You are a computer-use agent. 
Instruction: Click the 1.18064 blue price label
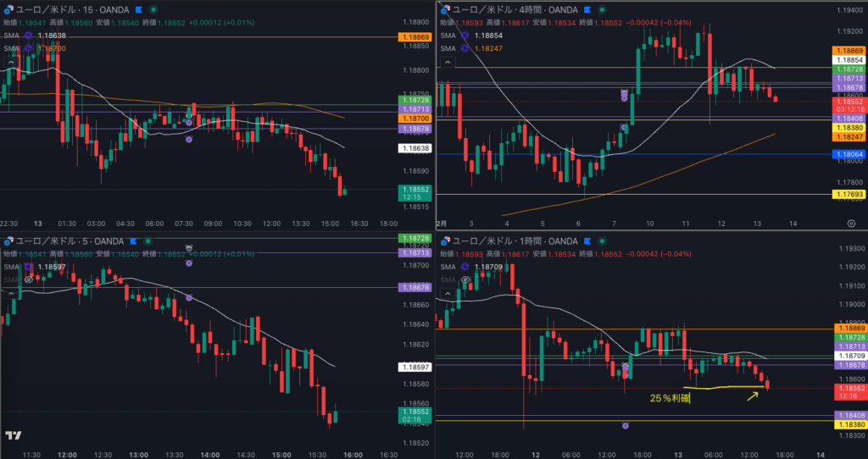click(849, 154)
